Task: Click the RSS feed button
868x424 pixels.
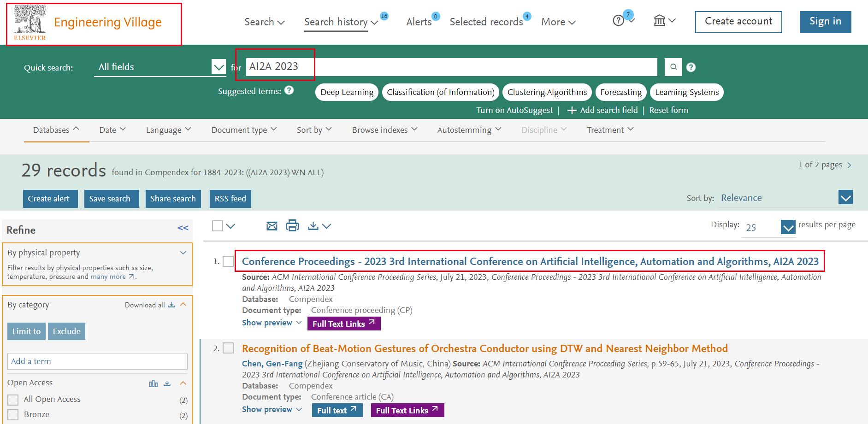Action: (x=230, y=199)
